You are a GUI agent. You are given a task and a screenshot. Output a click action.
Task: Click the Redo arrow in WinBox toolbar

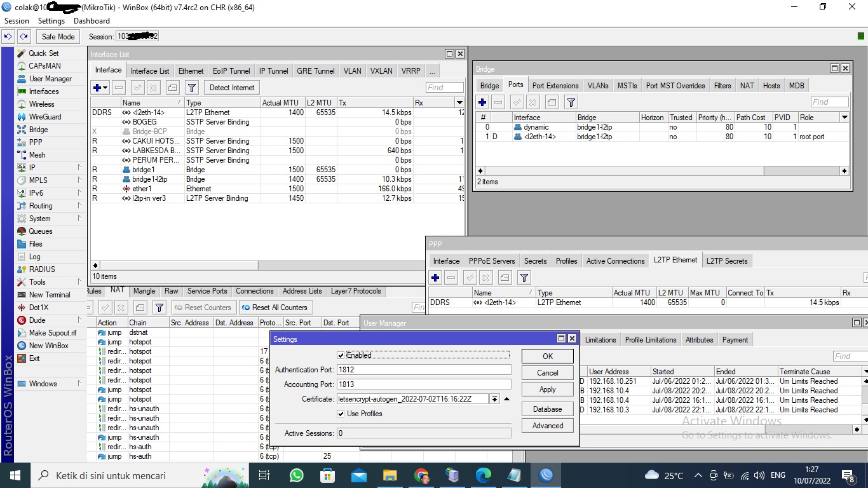[x=24, y=37]
